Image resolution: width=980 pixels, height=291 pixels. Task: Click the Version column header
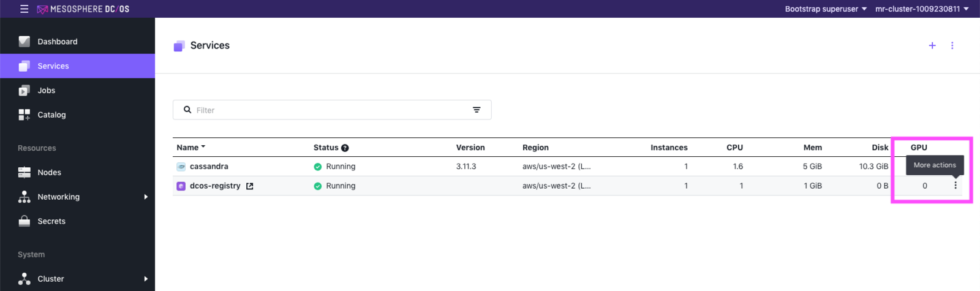click(x=470, y=148)
